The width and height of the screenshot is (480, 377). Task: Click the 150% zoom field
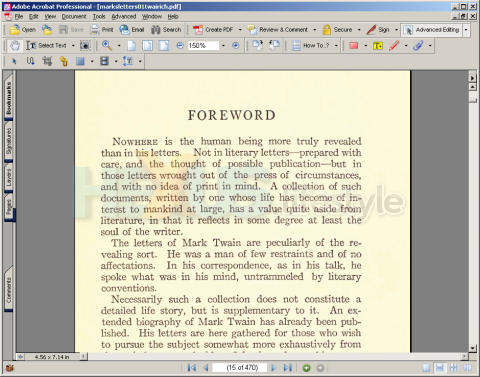203,46
